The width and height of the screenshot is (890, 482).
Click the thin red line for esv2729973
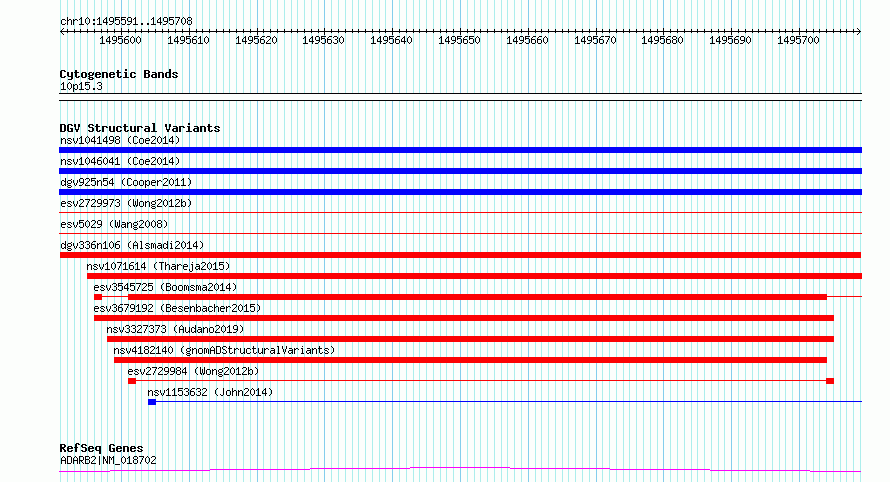[x=460, y=213]
